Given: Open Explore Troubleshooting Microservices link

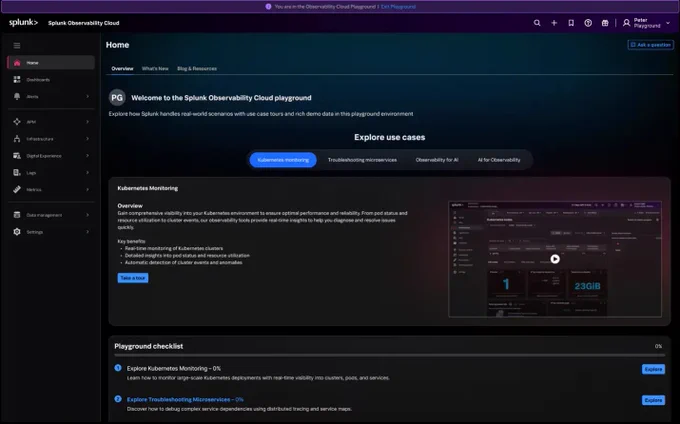Looking at the screenshot, I should click(185, 399).
